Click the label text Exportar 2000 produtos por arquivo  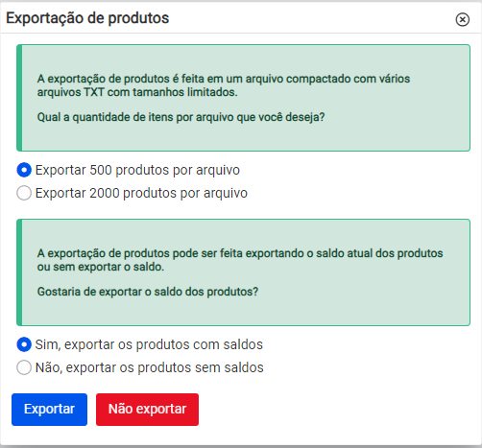tap(141, 193)
